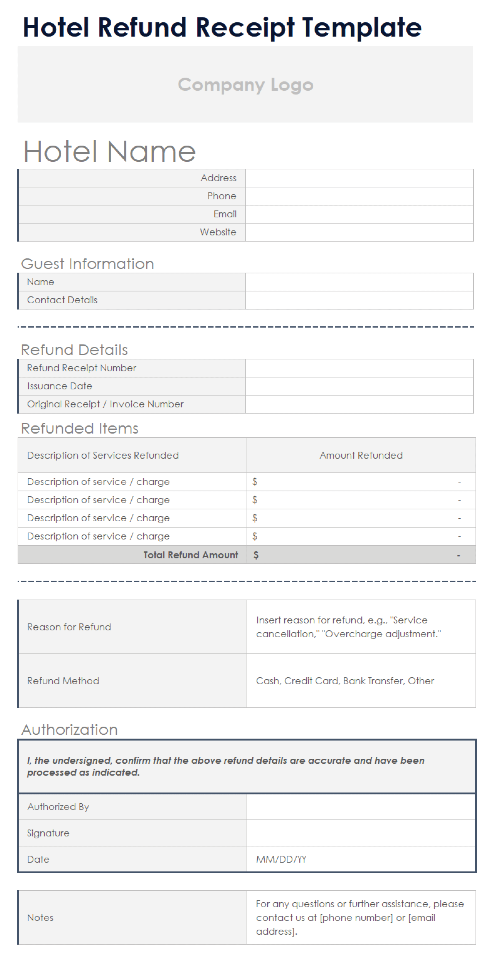Select the MM/DD/YY date field
This screenshot has width=500, height=980.
[361, 859]
